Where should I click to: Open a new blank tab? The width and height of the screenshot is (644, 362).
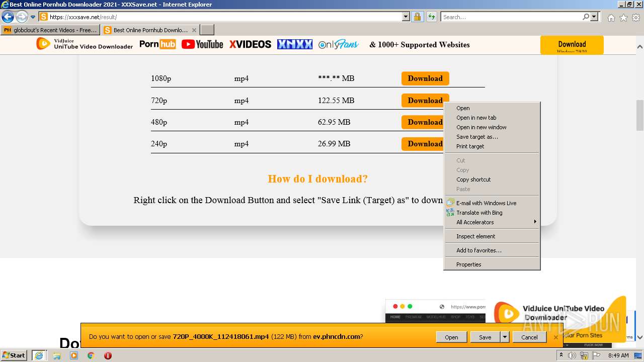click(x=207, y=30)
